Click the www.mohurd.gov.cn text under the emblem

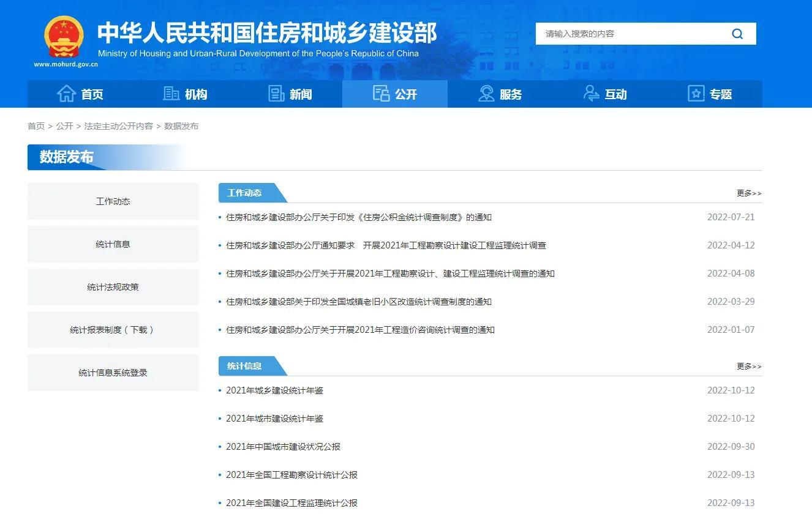coord(66,64)
